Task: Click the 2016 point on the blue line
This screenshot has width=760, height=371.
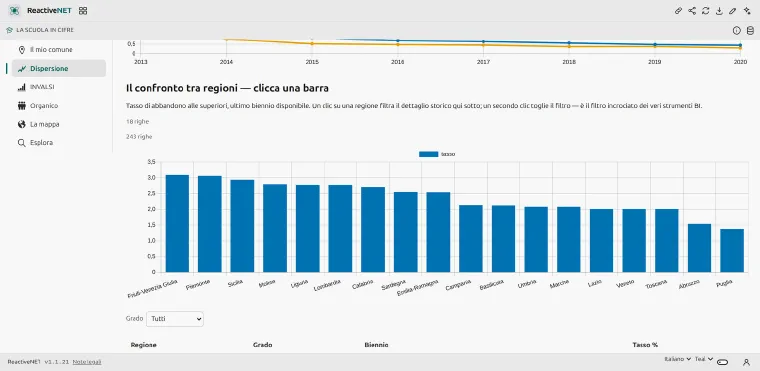Action: 398,41
